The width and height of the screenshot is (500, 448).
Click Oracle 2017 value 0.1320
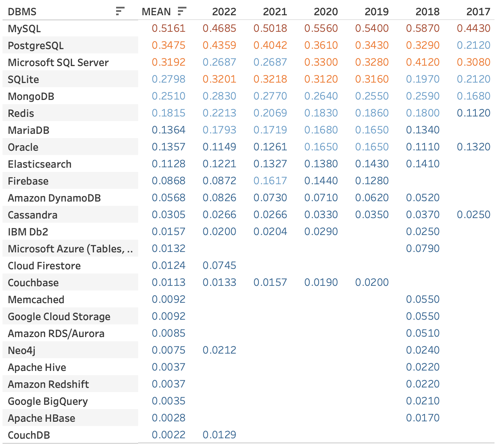tap(474, 147)
